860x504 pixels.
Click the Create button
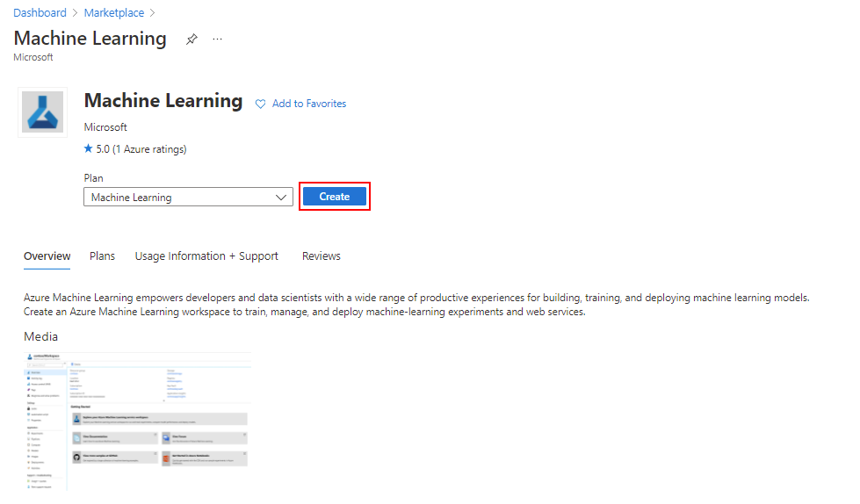pos(335,197)
